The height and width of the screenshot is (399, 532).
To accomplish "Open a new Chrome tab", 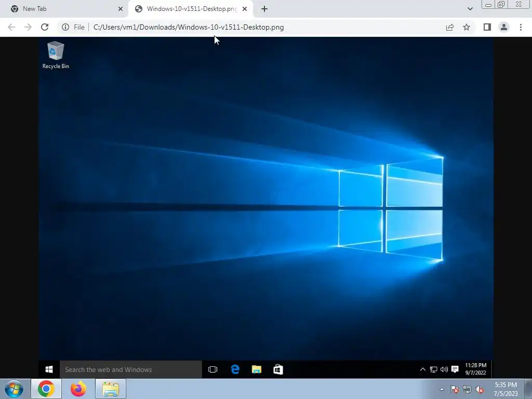I will (264, 9).
